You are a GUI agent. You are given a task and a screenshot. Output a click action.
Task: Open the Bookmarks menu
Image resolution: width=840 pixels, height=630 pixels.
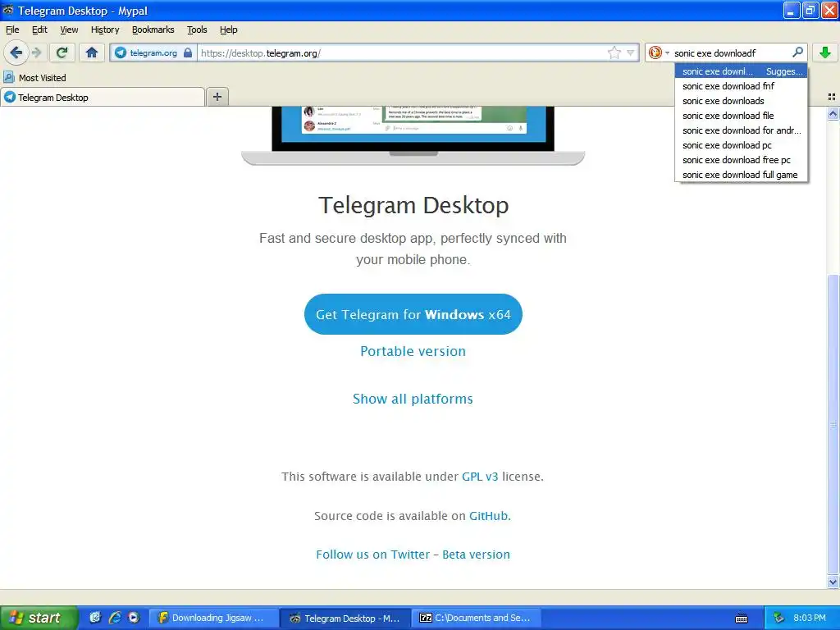(x=153, y=30)
